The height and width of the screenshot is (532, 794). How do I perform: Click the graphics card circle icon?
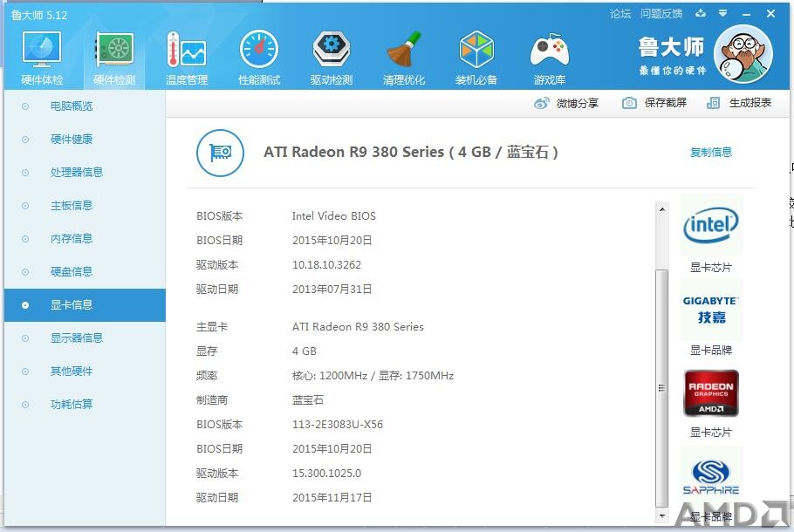click(x=220, y=153)
